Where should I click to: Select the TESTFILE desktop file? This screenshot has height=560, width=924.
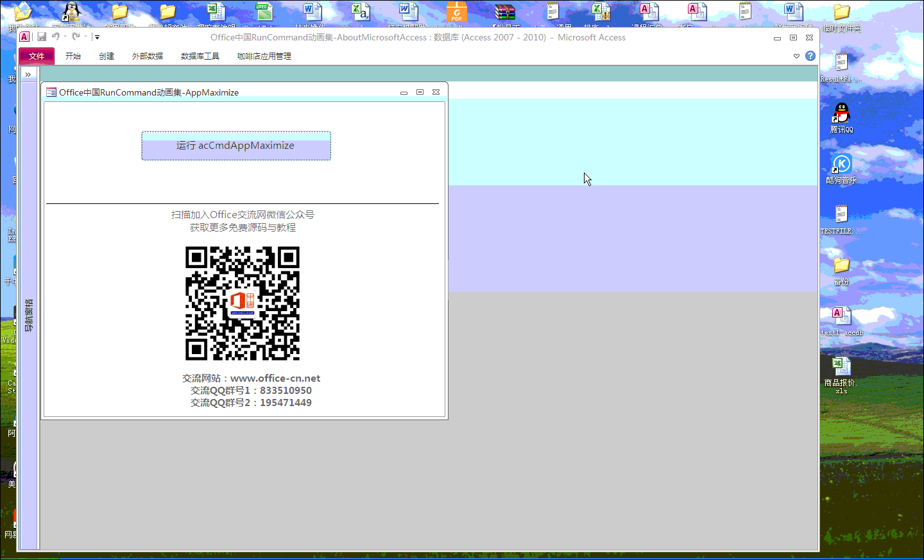[x=841, y=219]
